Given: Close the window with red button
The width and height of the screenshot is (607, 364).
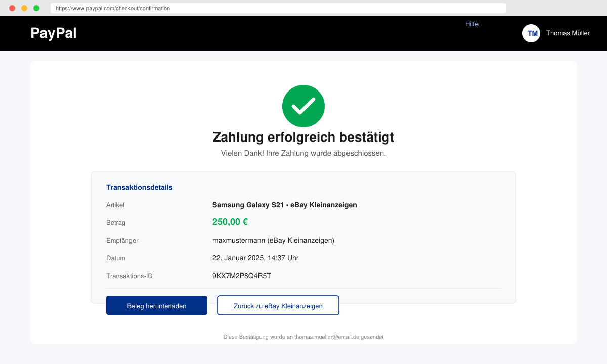Looking at the screenshot, I should (12, 8).
